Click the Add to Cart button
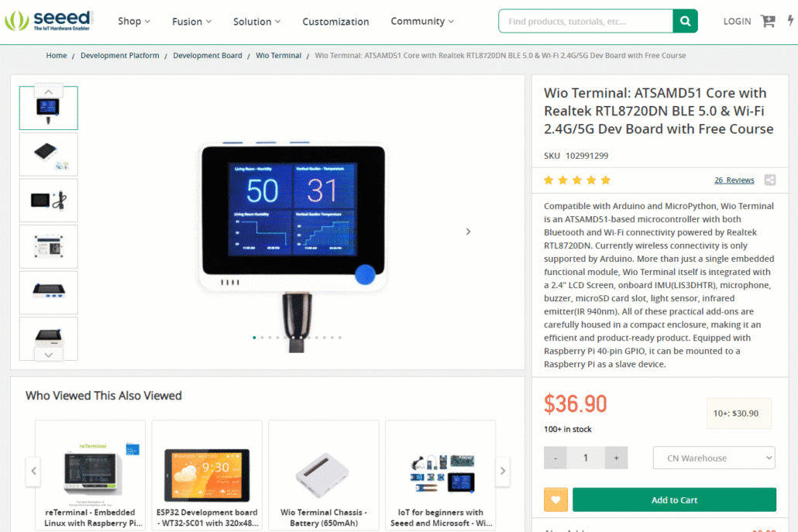The height and width of the screenshot is (532, 798). [x=674, y=500]
